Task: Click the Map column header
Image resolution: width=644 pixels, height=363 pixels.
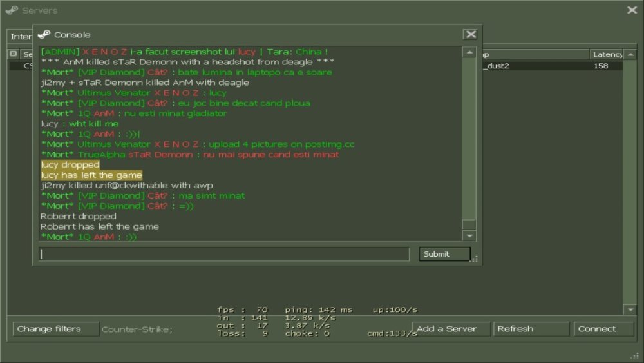Action: coord(536,54)
